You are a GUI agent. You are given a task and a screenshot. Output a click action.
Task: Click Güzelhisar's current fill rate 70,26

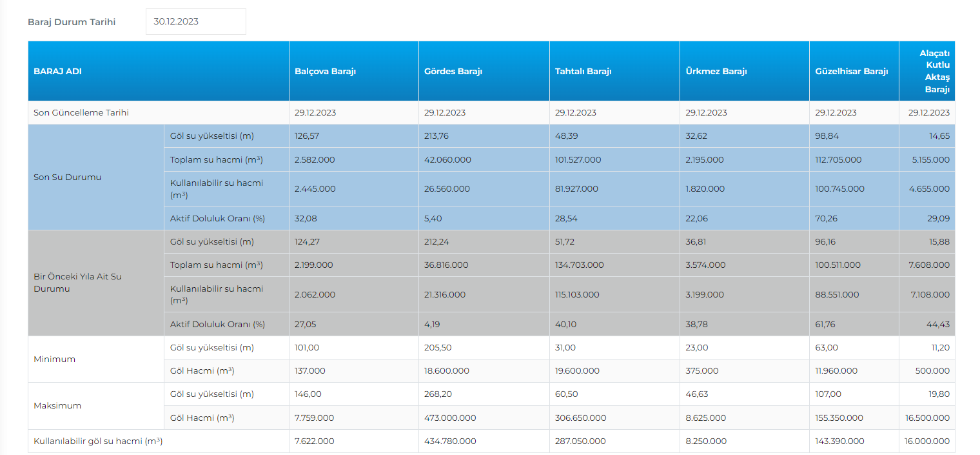click(828, 219)
